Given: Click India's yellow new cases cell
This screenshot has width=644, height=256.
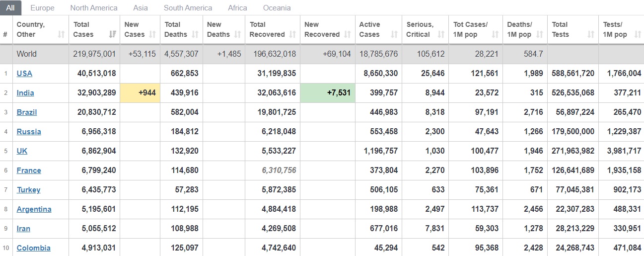Looking at the screenshot, I should (x=140, y=92).
